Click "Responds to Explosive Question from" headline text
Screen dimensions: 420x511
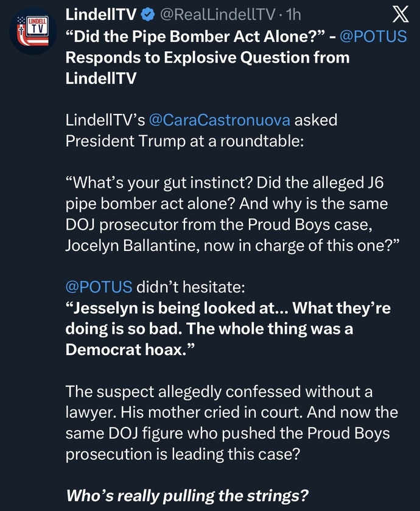(x=208, y=58)
